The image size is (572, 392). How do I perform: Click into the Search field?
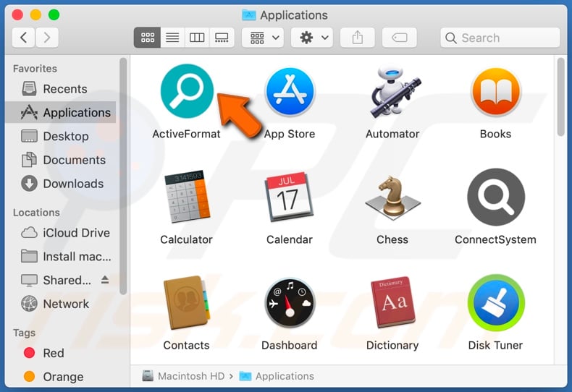coord(500,38)
